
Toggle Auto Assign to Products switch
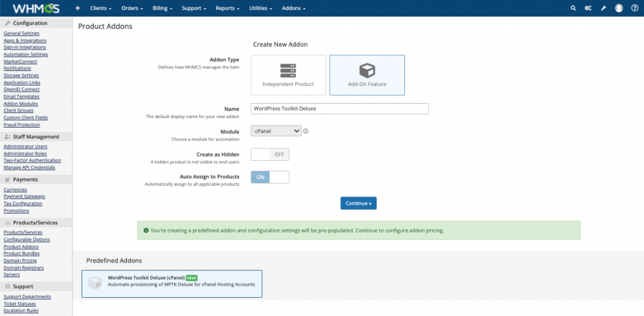[x=270, y=177]
